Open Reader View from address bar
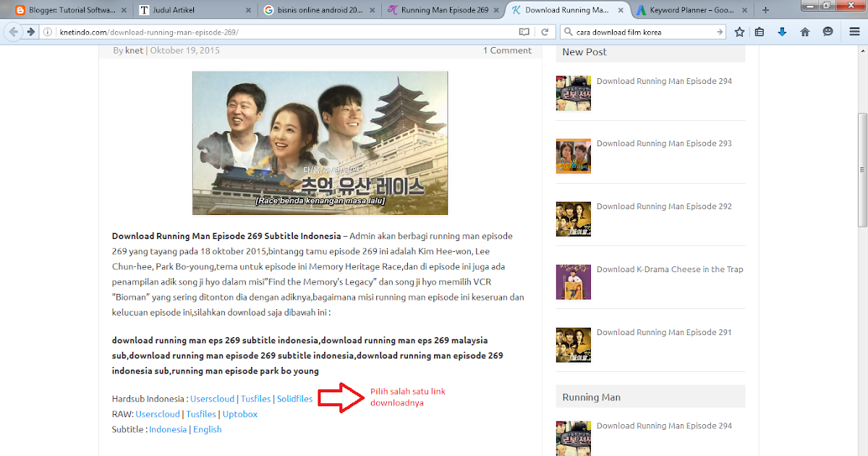Screen dimensions: 868x456 (524, 32)
